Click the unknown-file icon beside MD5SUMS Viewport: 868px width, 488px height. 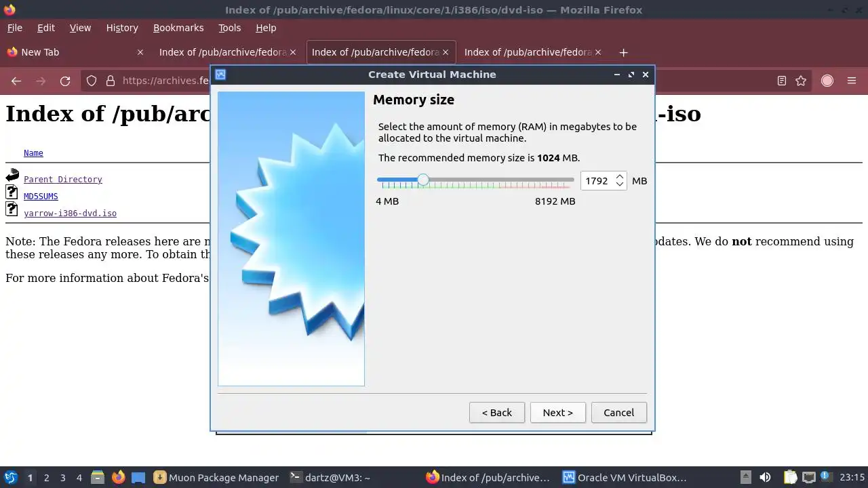[x=12, y=193]
